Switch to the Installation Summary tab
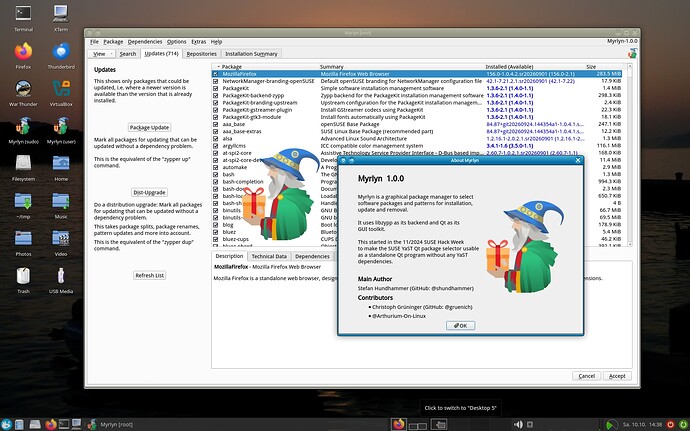The height and width of the screenshot is (431, 690). tap(251, 54)
